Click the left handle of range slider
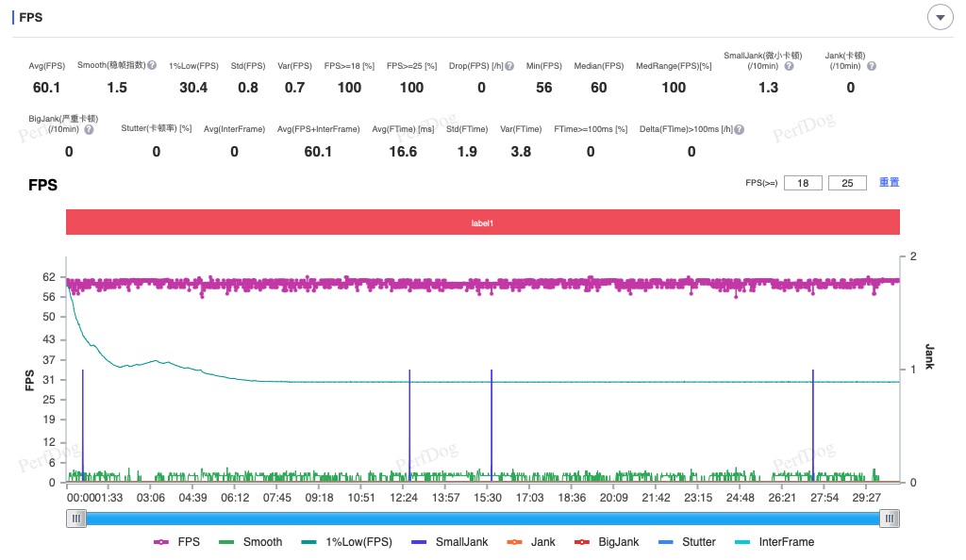Viewport: 966px width, 560px height. click(x=76, y=519)
